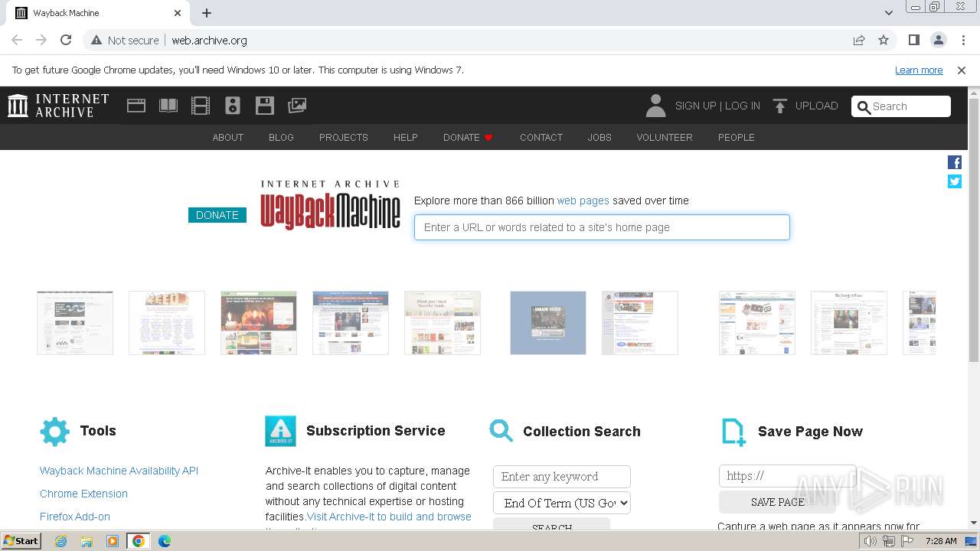Click the browser Back arrow
This screenshot has height=551, width=980.
click(17, 40)
